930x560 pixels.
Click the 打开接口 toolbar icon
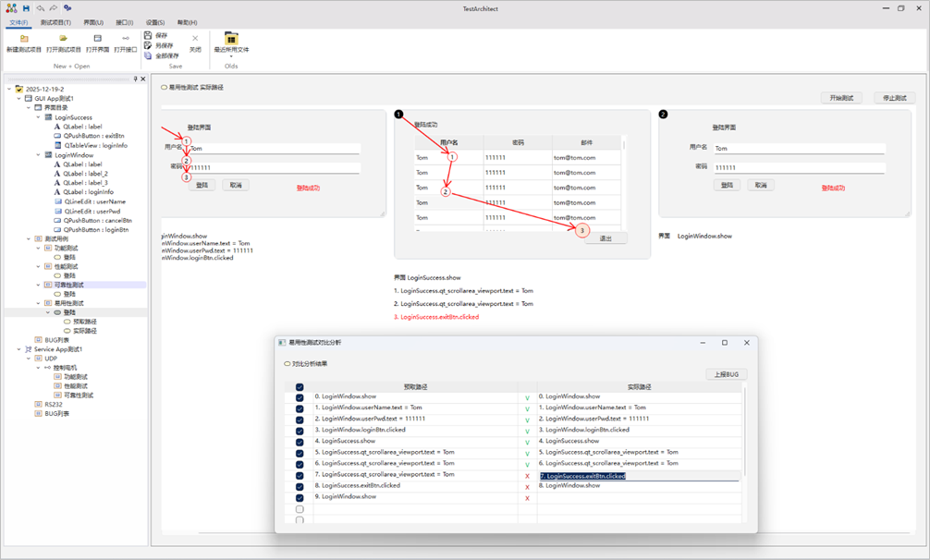pos(126,39)
